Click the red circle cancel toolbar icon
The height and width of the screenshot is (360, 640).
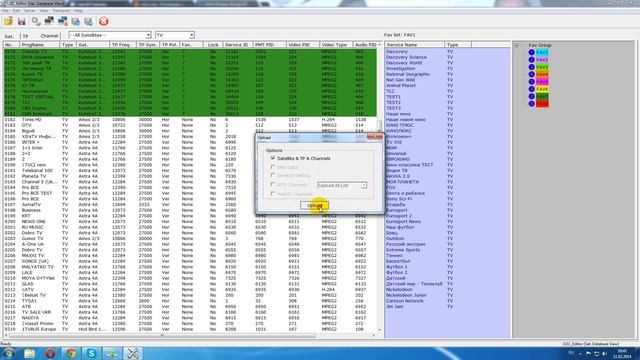(104, 21)
